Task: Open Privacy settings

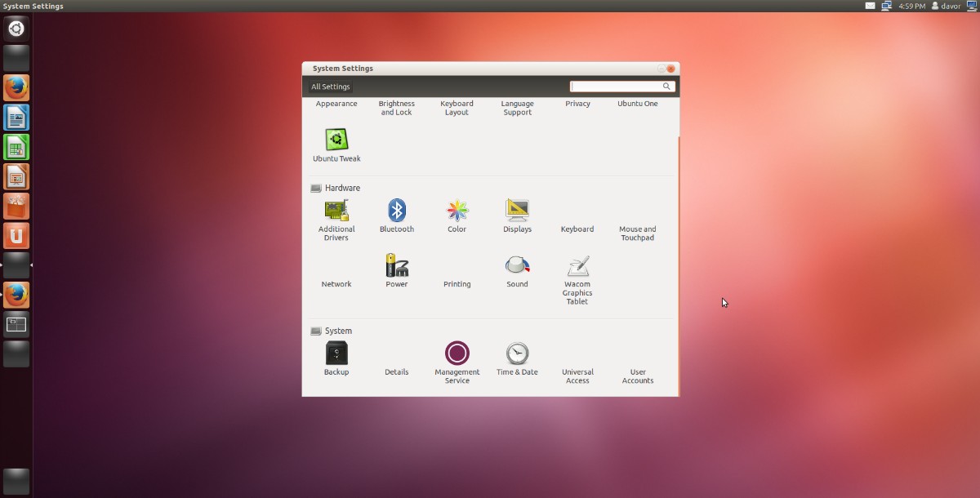Action: (x=577, y=104)
